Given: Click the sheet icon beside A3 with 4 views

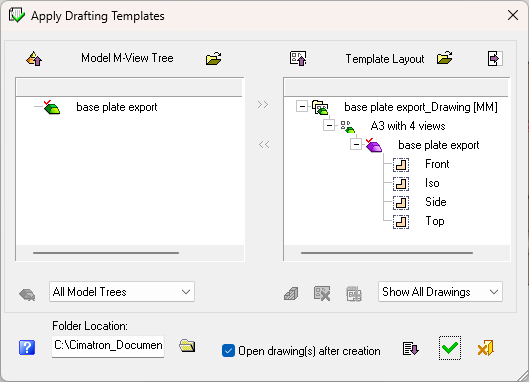Looking at the screenshot, I should 347,127.
